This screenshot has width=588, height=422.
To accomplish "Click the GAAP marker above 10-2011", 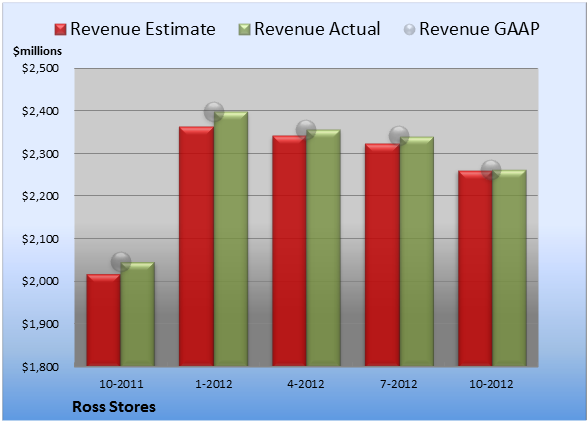I will [x=121, y=262].
